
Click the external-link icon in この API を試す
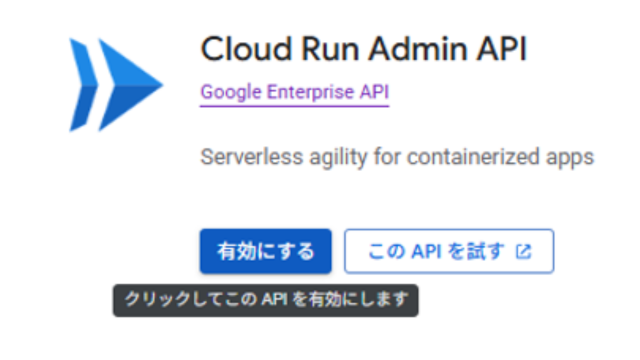click(x=523, y=251)
